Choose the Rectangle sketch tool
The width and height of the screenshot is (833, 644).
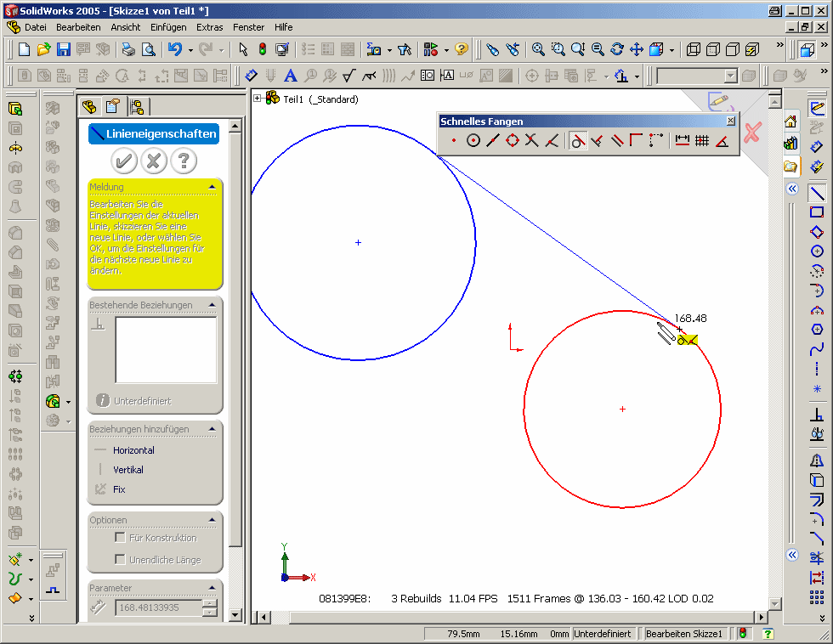(x=817, y=212)
